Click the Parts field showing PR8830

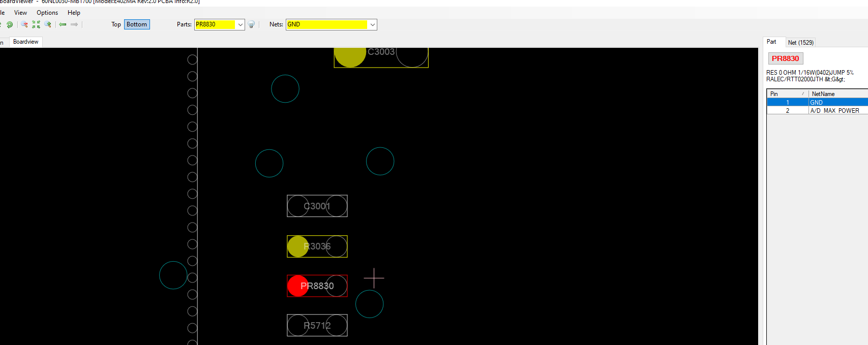tap(215, 24)
